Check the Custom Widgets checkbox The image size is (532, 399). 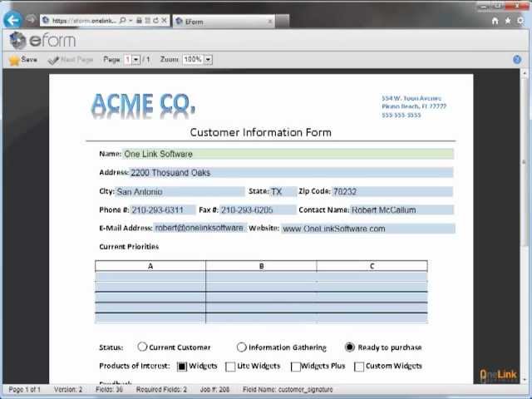pos(359,367)
